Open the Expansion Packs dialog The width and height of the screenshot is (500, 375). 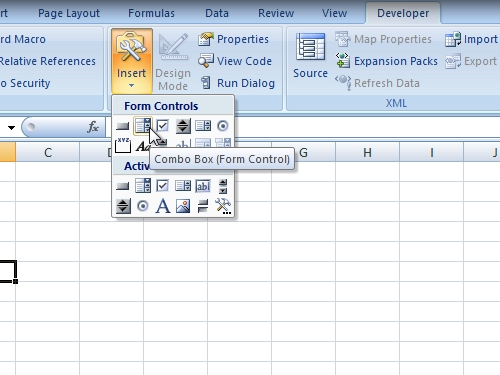tap(386, 61)
